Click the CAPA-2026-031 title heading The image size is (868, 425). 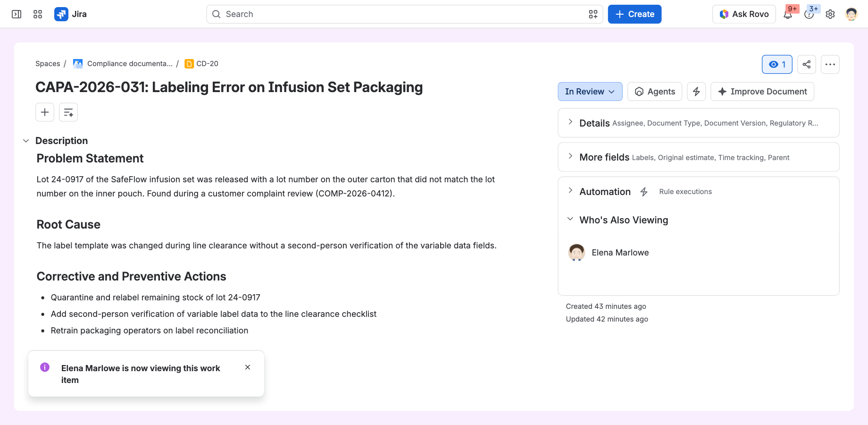point(229,87)
